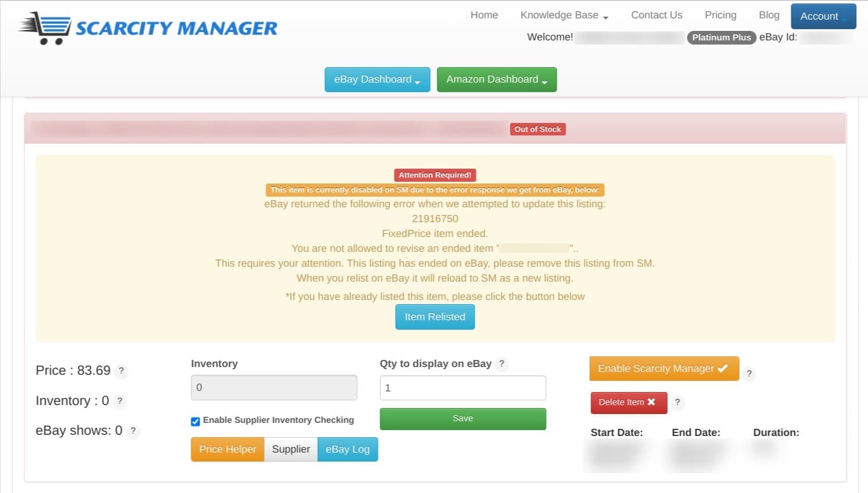Click the 'eBay shows: 0' text
This screenshot has width=868, height=493.
[79, 431]
